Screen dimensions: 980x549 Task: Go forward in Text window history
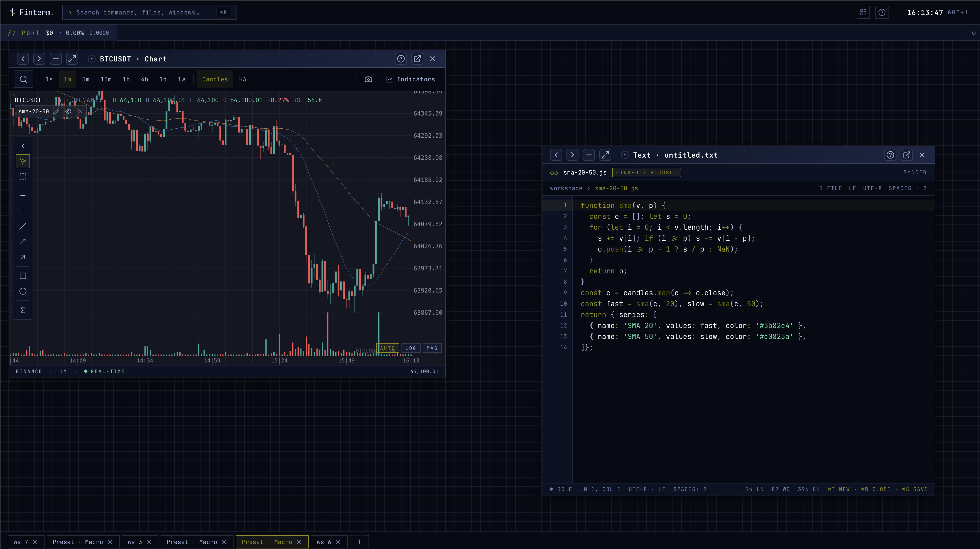click(x=572, y=155)
